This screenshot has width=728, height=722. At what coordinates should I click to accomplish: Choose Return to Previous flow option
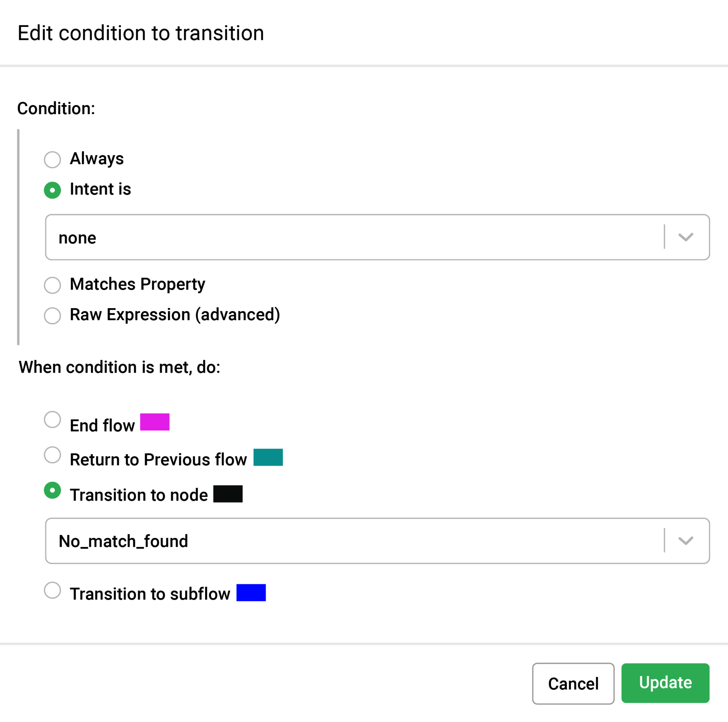pyautogui.click(x=52, y=455)
